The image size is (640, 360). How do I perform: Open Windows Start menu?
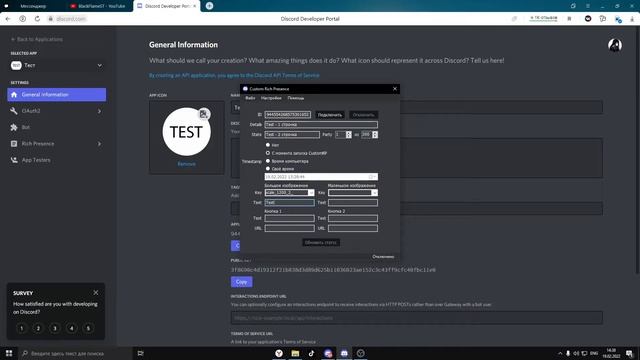click(9, 353)
